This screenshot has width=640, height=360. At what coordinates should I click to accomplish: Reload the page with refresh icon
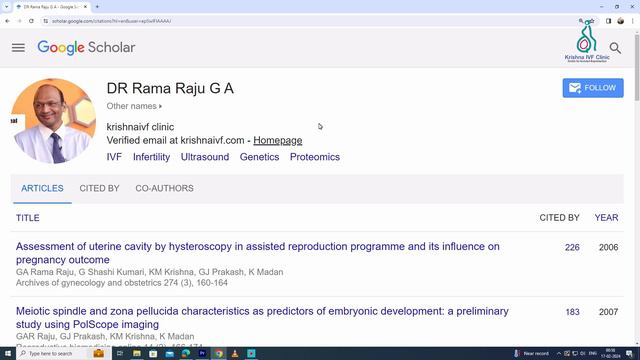pyautogui.click(x=31, y=21)
